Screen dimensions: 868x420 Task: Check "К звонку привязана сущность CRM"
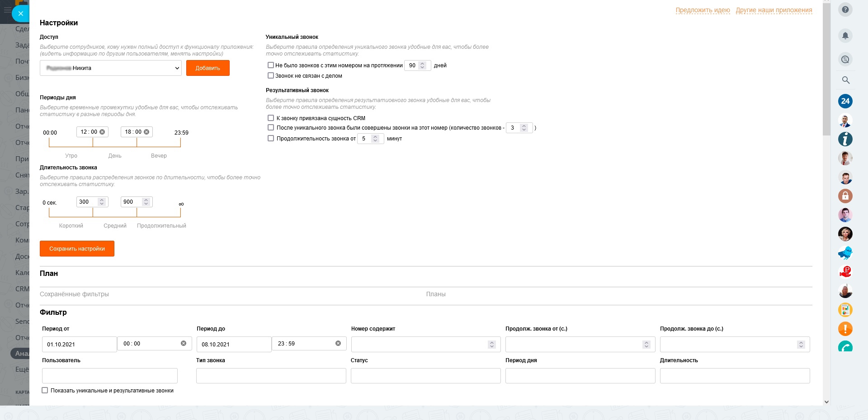pyautogui.click(x=271, y=118)
